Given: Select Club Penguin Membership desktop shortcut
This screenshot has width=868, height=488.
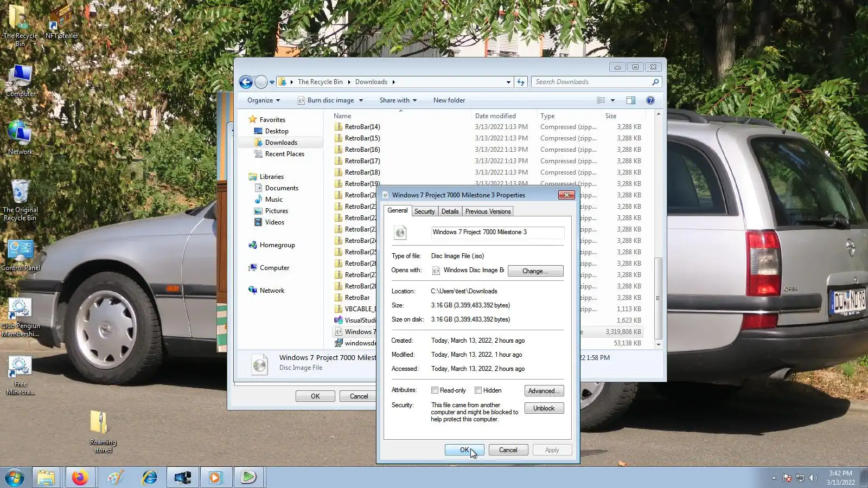Looking at the screenshot, I should (x=20, y=318).
